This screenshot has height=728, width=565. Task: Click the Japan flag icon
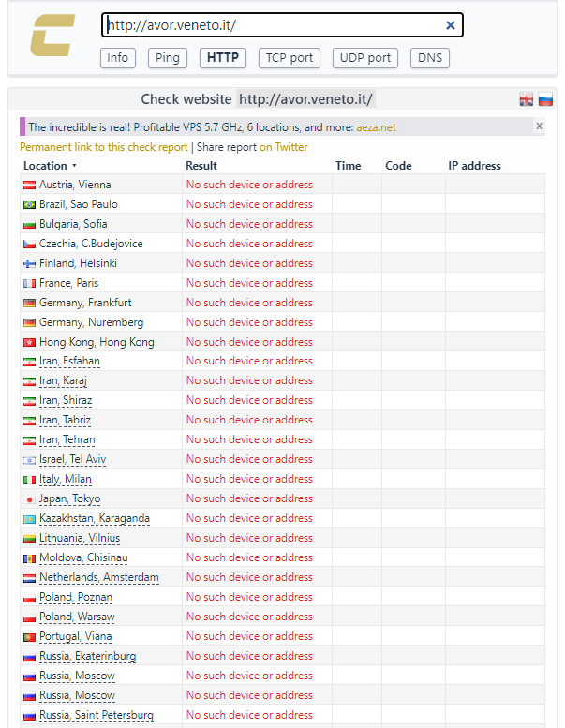coord(29,499)
